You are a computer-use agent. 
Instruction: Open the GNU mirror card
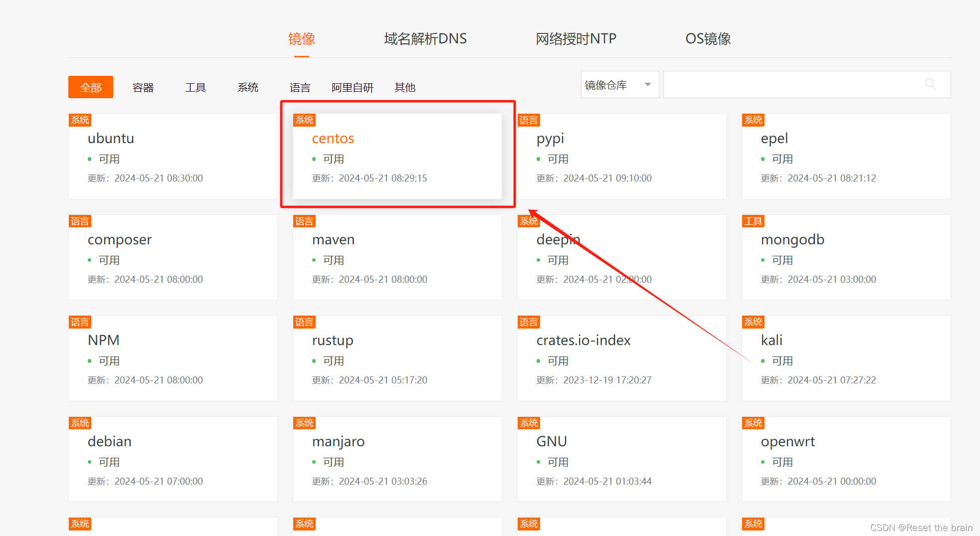[x=622, y=459]
